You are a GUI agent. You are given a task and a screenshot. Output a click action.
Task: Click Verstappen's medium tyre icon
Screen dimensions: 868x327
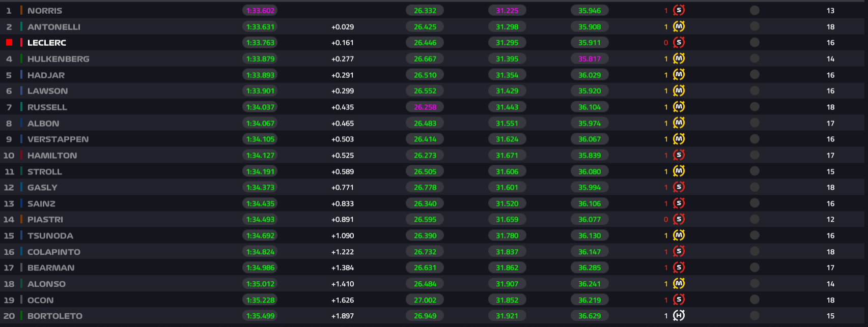pos(679,139)
